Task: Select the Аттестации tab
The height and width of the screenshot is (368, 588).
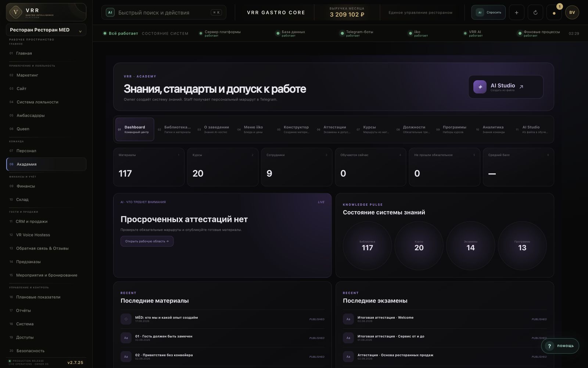Action: point(333,129)
